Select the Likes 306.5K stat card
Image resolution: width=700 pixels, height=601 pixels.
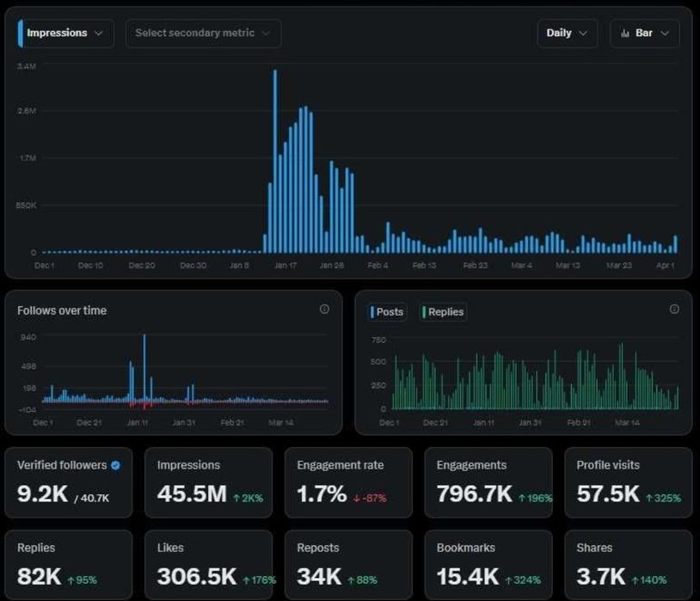[x=208, y=565]
